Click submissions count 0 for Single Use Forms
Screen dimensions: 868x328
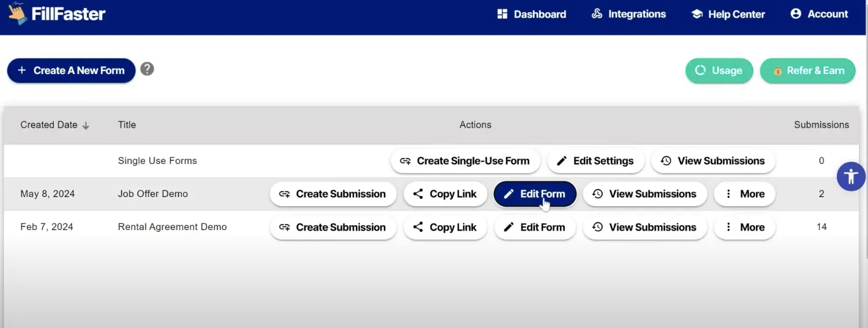pos(822,161)
